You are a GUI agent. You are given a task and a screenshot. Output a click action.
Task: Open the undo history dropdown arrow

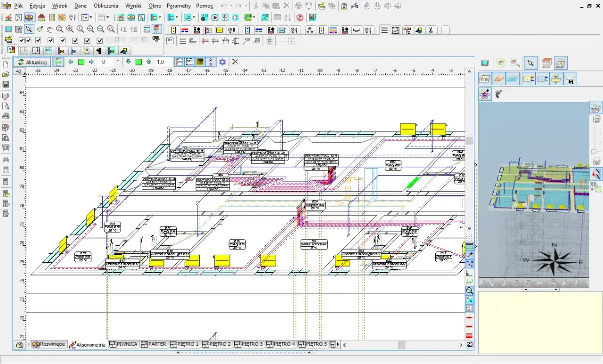(x=231, y=6)
